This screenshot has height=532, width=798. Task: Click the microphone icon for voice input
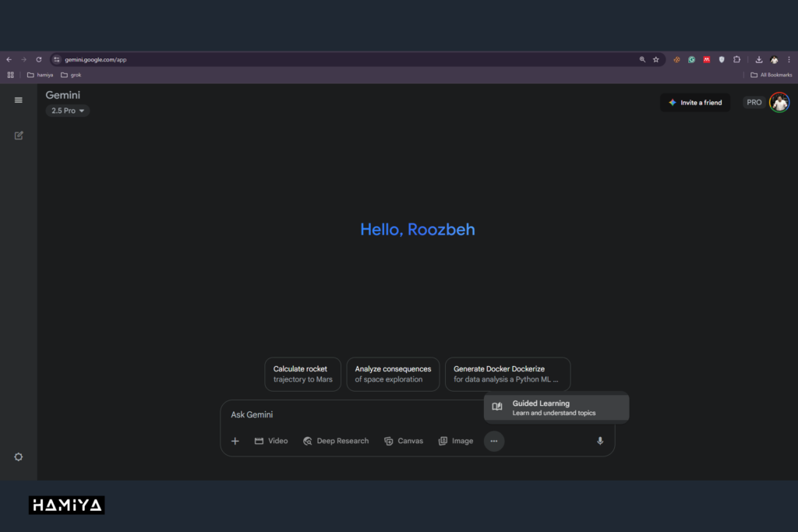[x=600, y=441]
